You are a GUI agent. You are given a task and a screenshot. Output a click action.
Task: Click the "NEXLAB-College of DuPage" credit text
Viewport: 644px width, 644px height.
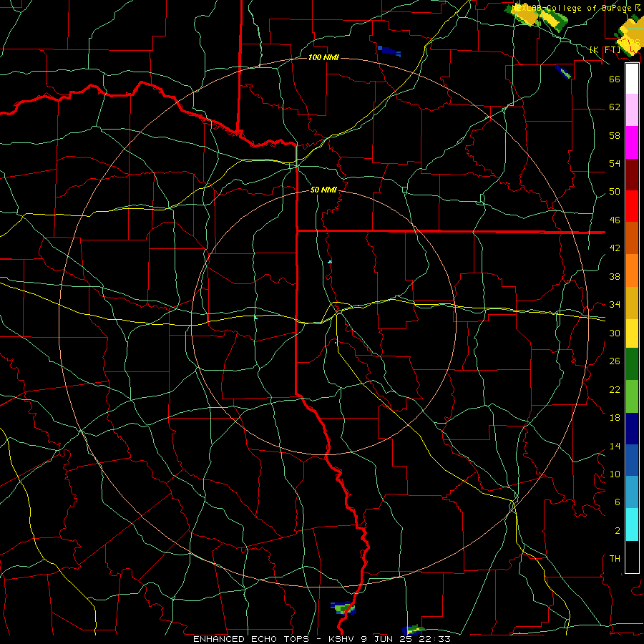click(572, 8)
